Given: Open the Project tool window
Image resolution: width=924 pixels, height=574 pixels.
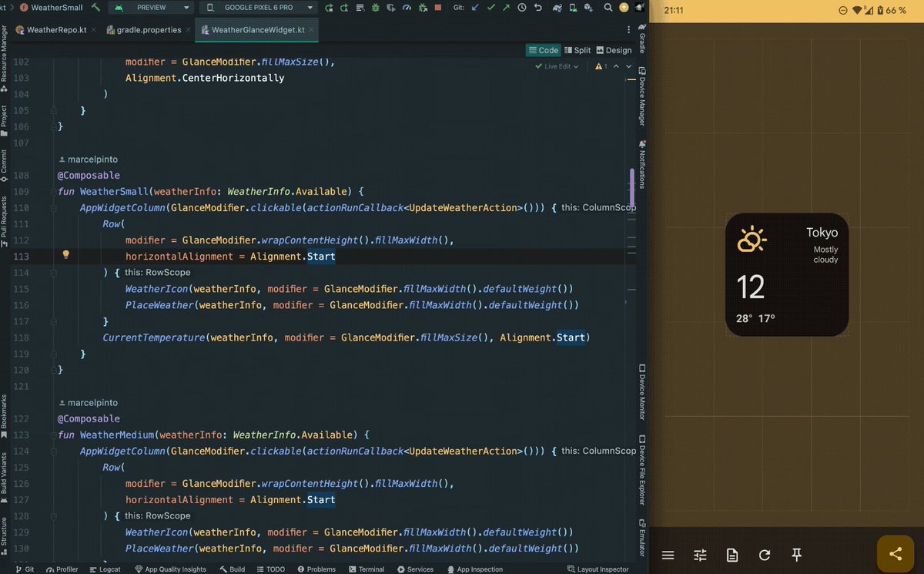Looking at the screenshot, I should click(5, 121).
